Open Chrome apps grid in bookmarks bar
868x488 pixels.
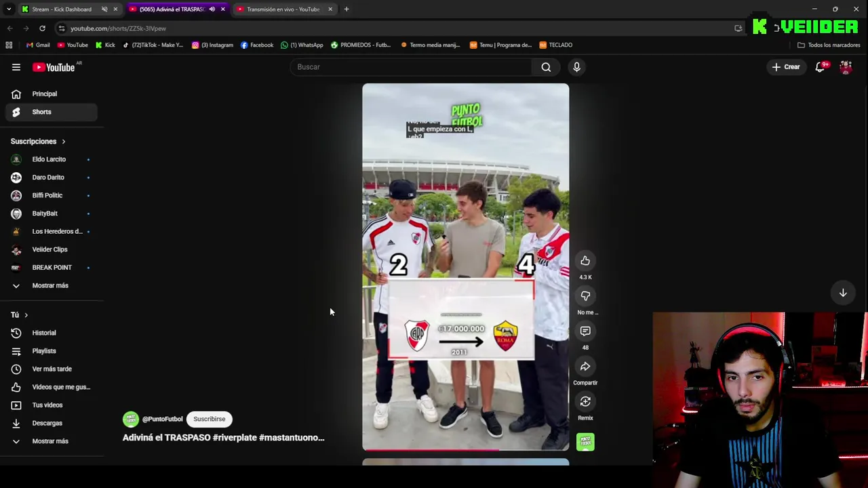(9, 45)
